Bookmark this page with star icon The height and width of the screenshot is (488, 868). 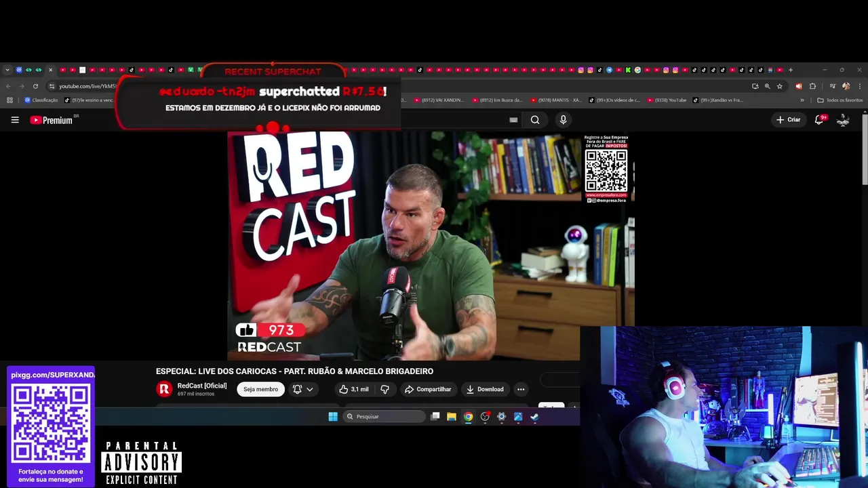click(780, 86)
